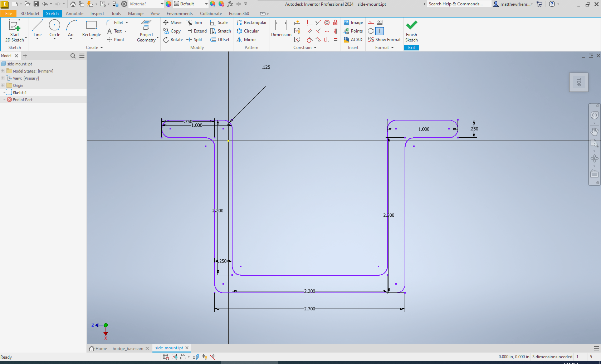Open the Annotate ribbon tab

pos(74,14)
